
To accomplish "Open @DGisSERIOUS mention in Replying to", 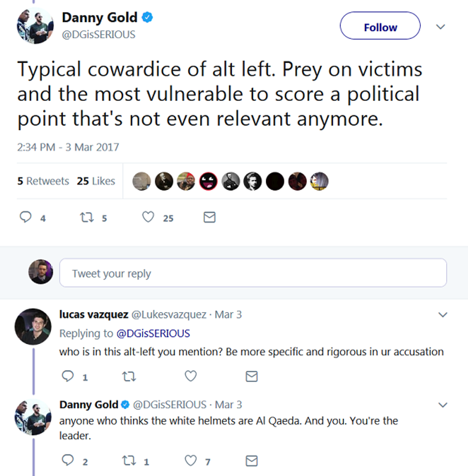I will pyautogui.click(x=153, y=333).
